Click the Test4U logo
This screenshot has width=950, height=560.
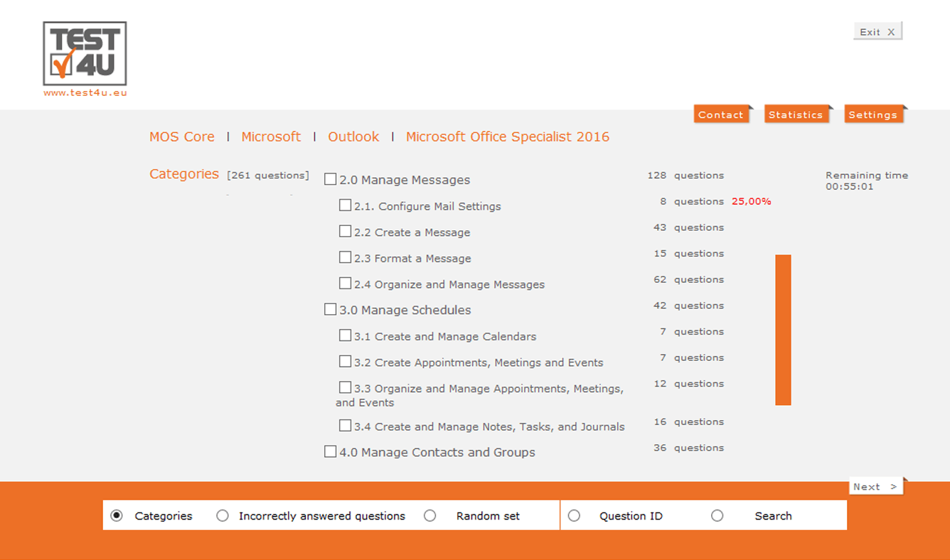tap(85, 54)
